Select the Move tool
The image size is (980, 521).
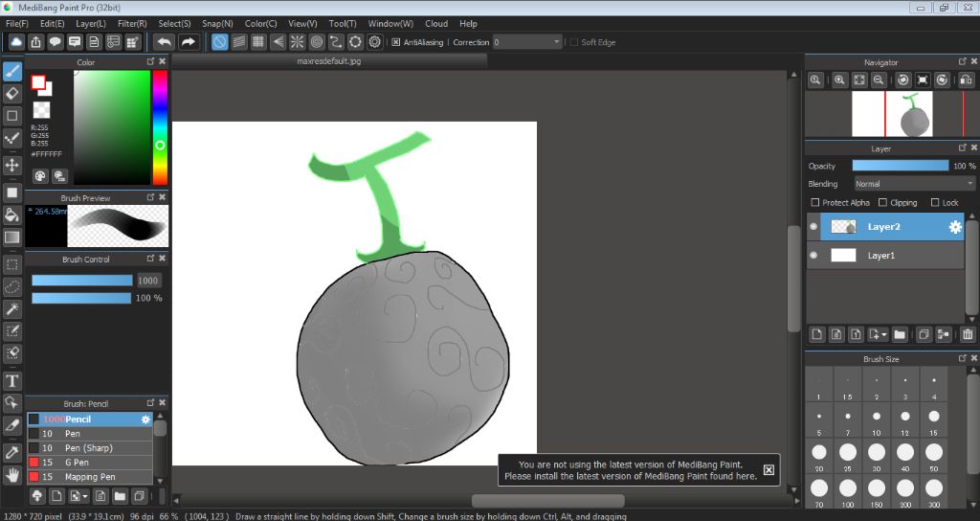(12, 165)
